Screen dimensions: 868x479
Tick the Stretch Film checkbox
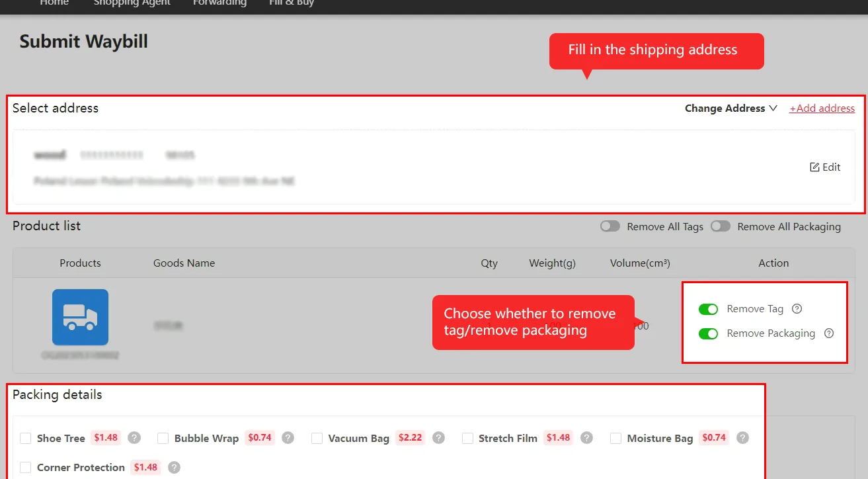(x=467, y=438)
